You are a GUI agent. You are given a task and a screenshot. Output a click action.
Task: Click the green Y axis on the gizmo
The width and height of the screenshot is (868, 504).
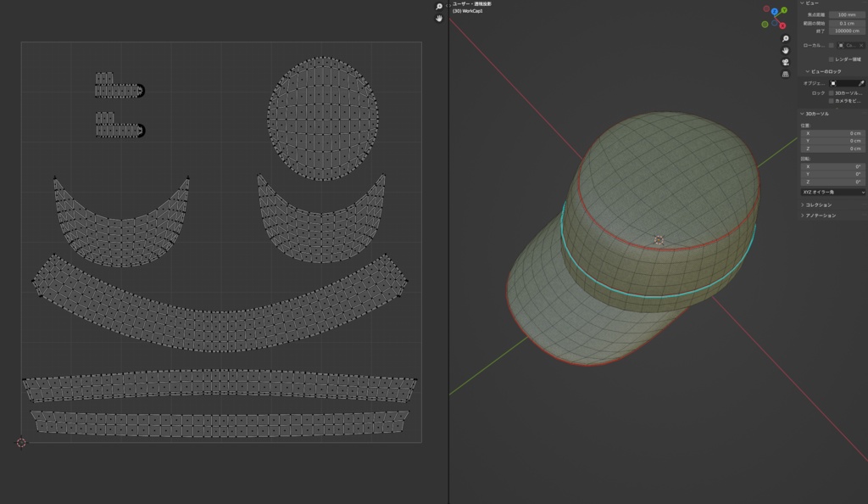[784, 10]
